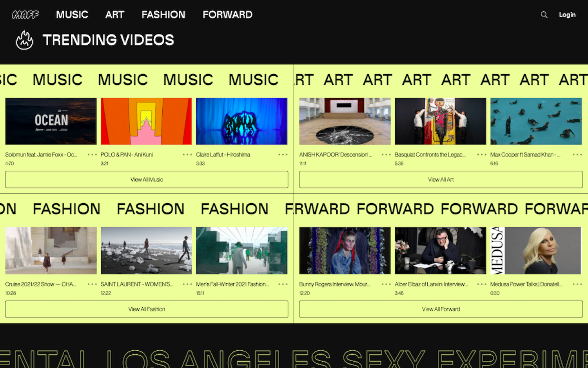Viewport: 588px width, 368px height.
Task: Click the trending flame icon
Action: coord(24,40)
